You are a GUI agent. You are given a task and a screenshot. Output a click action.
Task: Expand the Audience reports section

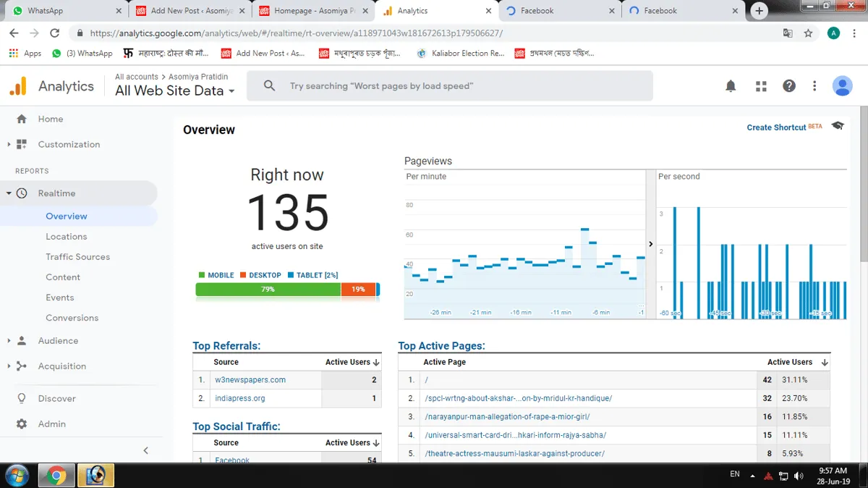pos(9,341)
